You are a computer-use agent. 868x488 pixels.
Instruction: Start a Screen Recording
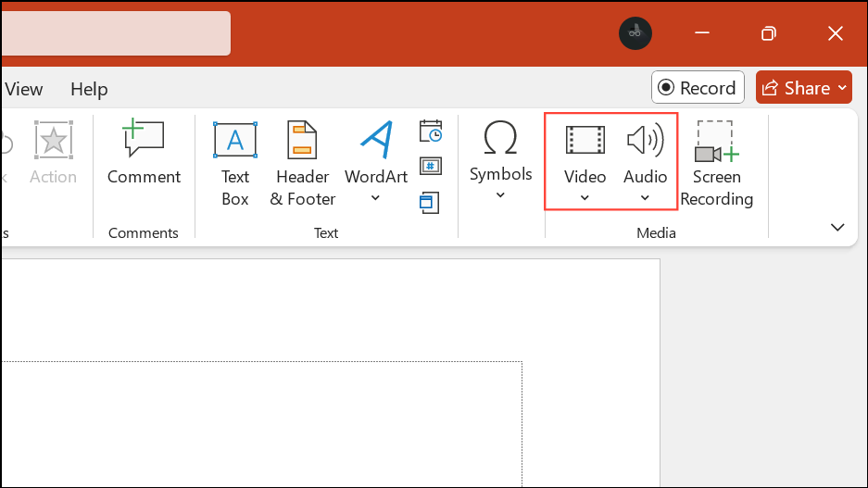pyautogui.click(x=716, y=162)
